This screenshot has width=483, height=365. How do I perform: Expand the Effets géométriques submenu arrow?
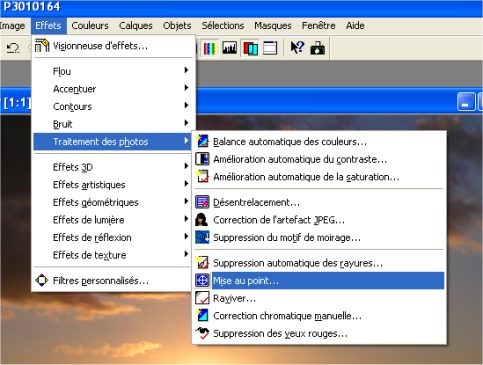click(x=186, y=201)
